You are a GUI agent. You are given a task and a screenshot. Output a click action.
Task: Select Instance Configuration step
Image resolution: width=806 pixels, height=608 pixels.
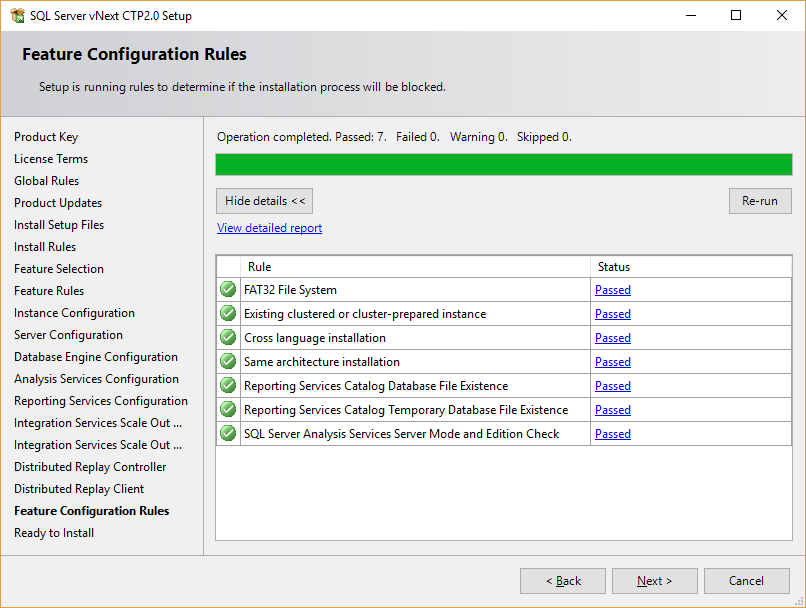click(x=75, y=313)
